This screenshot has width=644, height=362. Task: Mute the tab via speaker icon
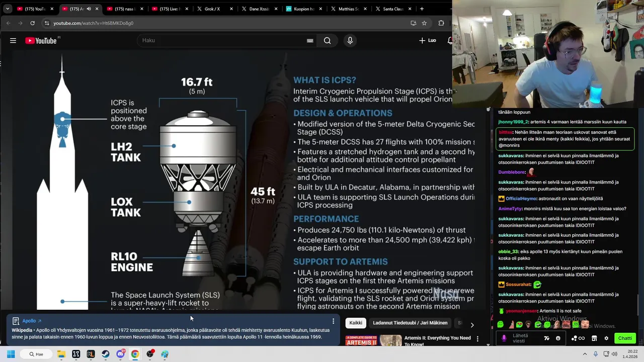[89, 9]
